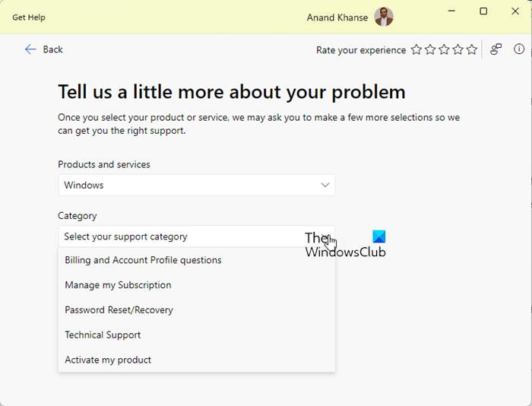This screenshot has width=532, height=406.
Task: Expand the Products and services dropdown
Action: [196, 185]
